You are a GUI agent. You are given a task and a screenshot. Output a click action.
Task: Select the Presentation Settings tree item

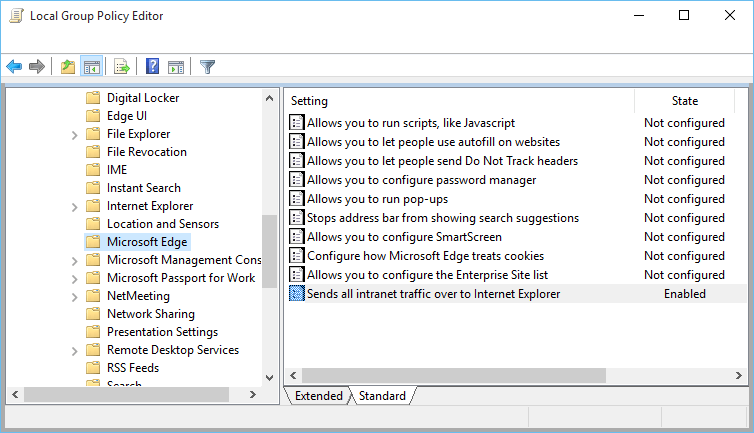point(162,332)
